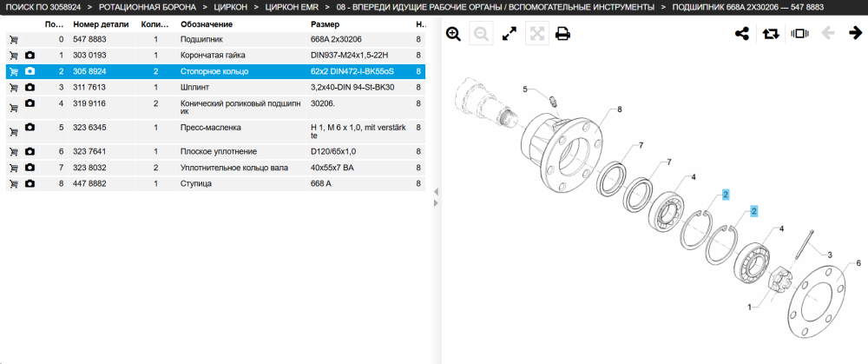Select the Конический роликовый подшипник row

[215, 108]
